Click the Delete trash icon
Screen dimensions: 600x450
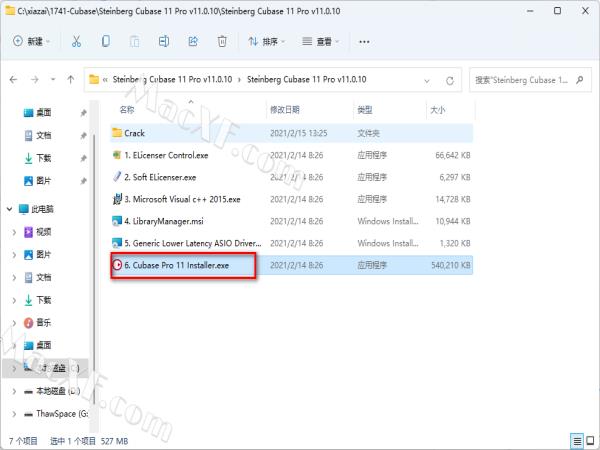tap(222, 41)
